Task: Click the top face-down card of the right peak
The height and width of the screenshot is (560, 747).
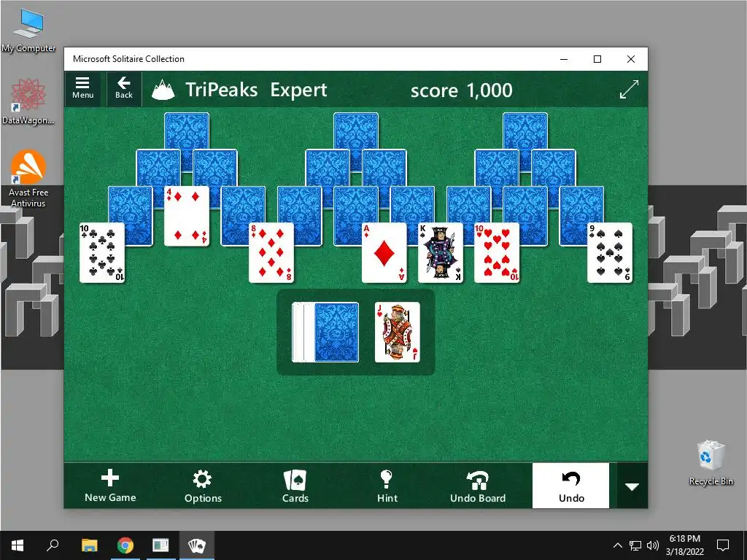Action: [525, 131]
